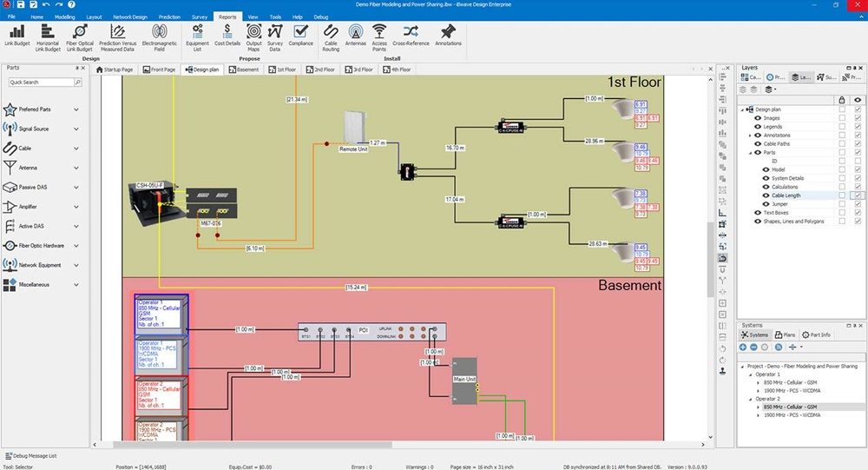Open the Network Design ribbon tab
The height and width of the screenshot is (470, 868).
click(130, 17)
